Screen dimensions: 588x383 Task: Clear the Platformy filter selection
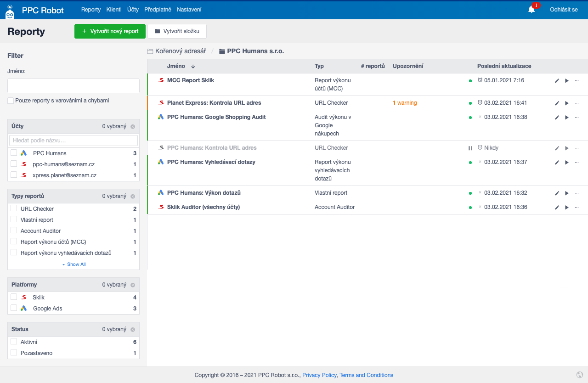[x=133, y=285]
